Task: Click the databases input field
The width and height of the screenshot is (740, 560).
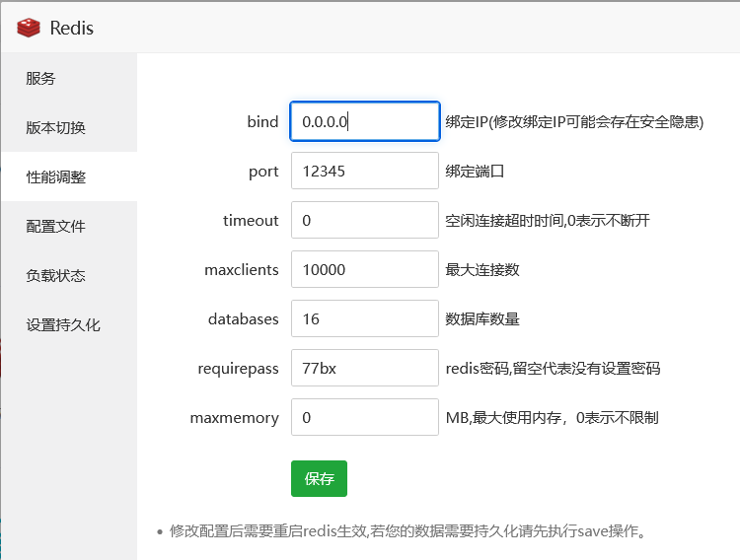Action: [x=365, y=318]
